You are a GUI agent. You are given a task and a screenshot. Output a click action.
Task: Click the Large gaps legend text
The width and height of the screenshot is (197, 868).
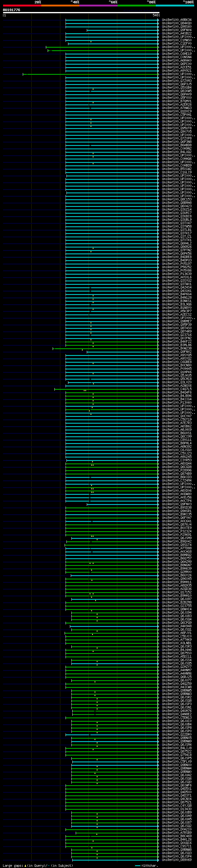click(x=38, y=865)
